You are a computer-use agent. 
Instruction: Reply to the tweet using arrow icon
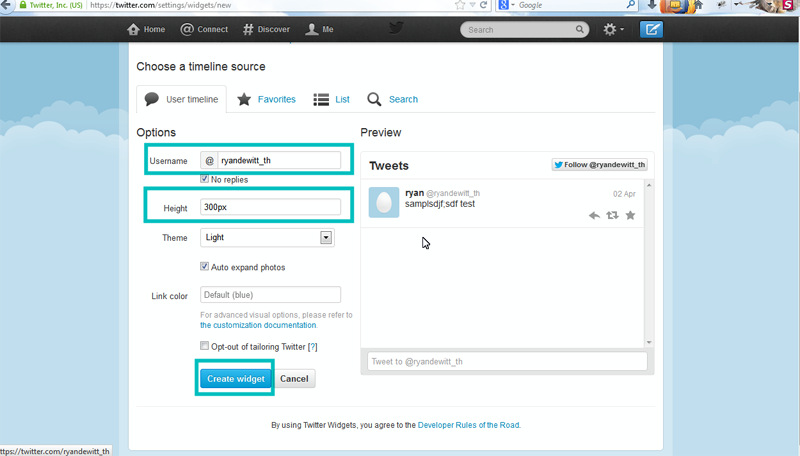click(594, 215)
